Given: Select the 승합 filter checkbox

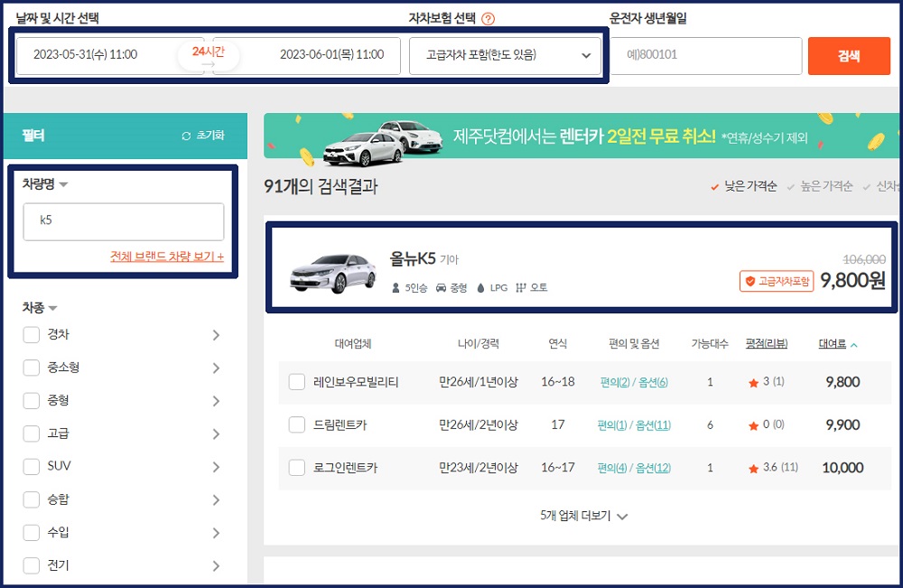Looking at the screenshot, I should (31, 499).
